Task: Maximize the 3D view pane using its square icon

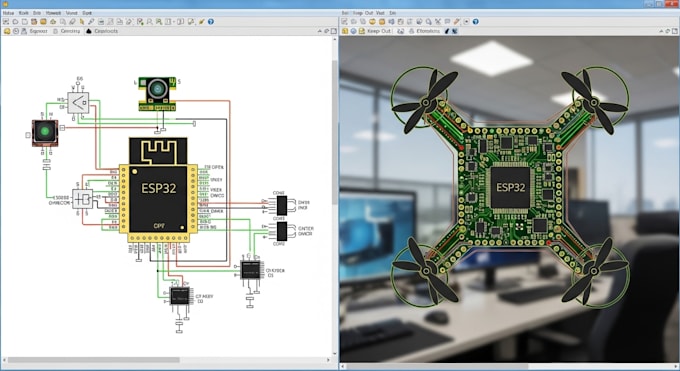Action: pyautogui.click(x=675, y=31)
